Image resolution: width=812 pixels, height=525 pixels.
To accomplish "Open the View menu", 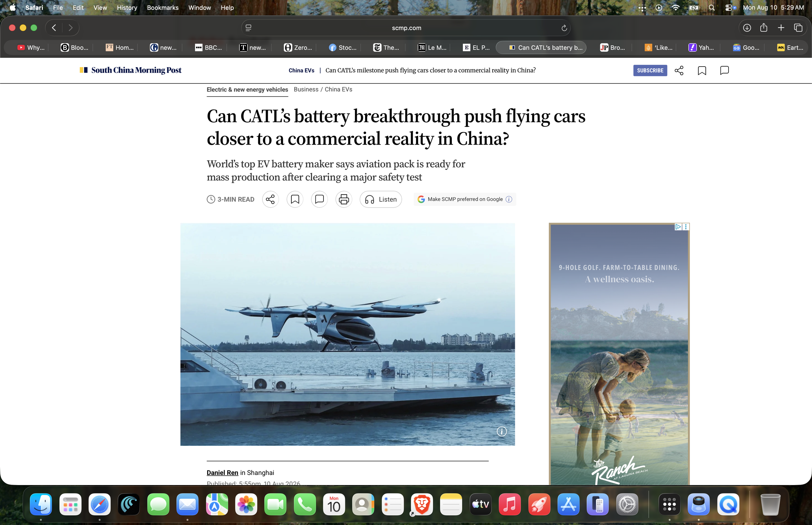I will 100,7.
